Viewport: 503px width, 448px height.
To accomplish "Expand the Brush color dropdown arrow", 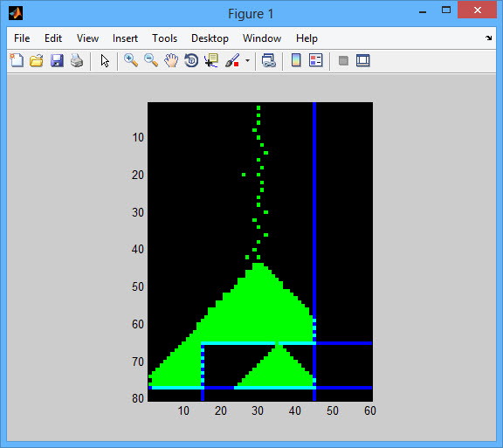I will tap(247, 60).
